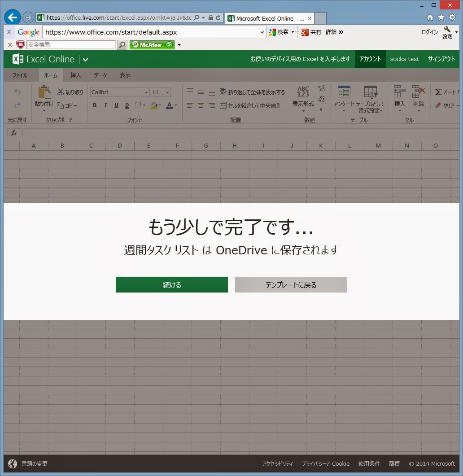This screenshot has height=476, width=463.
Task: Open browser home page icon
Action: pos(430,17)
